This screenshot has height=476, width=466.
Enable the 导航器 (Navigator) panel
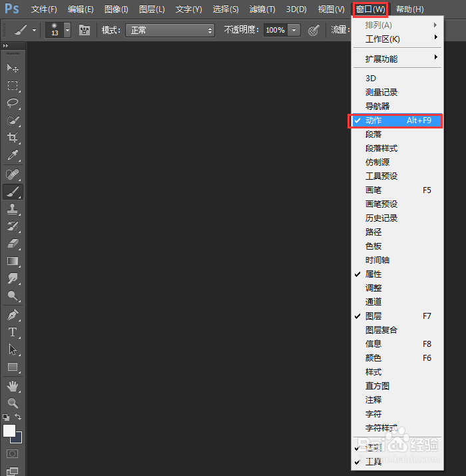pyautogui.click(x=397, y=107)
